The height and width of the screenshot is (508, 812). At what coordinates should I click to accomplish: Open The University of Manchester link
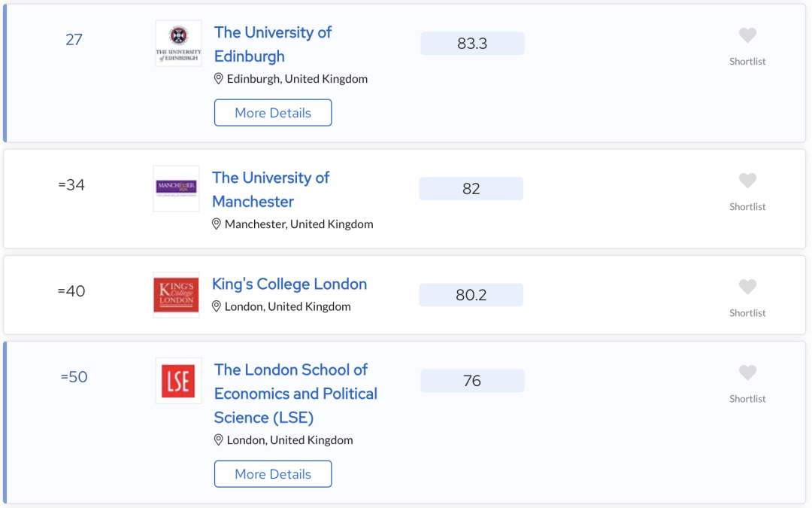tap(271, 189)
